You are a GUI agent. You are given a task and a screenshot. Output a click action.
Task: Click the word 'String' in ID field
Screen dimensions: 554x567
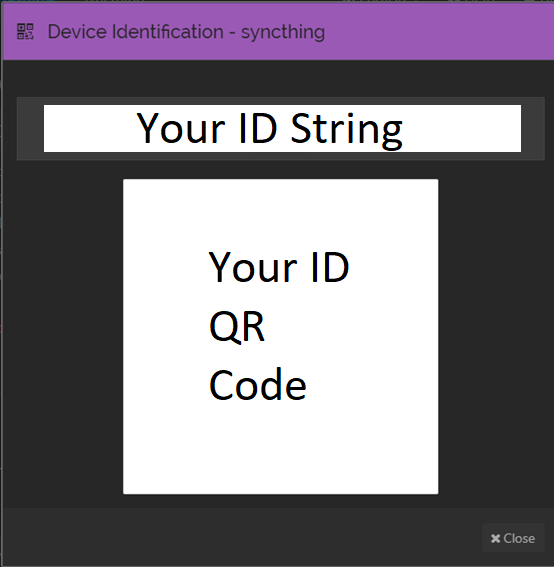(346, 129)
